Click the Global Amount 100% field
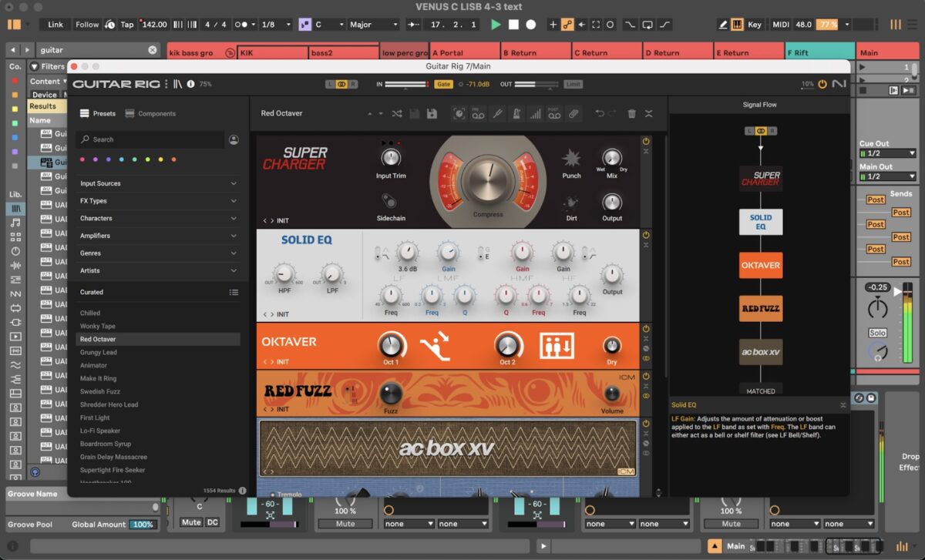Screen dimensions: 925x560 pos(142,525)
